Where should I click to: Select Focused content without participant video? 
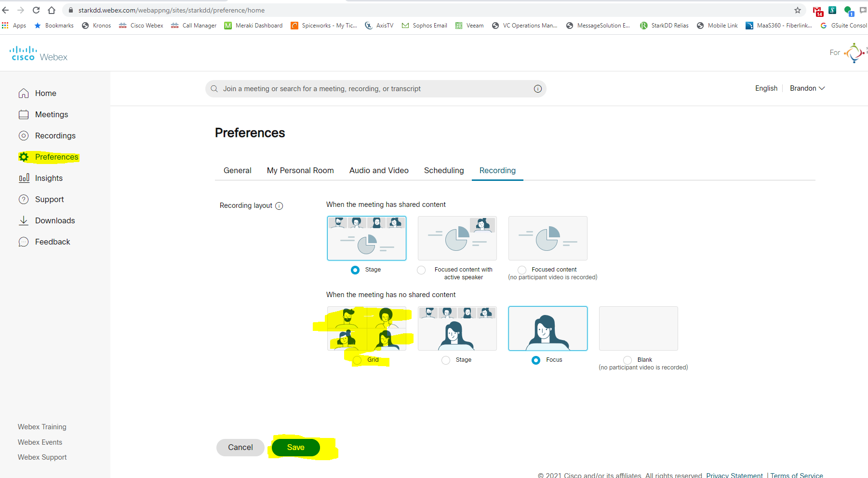tap(522, 270)
